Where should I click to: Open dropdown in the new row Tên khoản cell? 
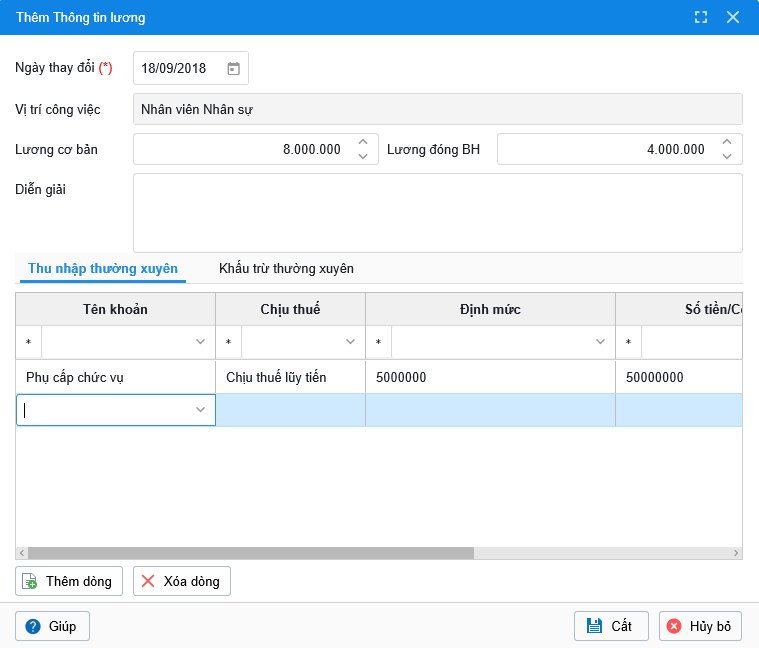200,410
